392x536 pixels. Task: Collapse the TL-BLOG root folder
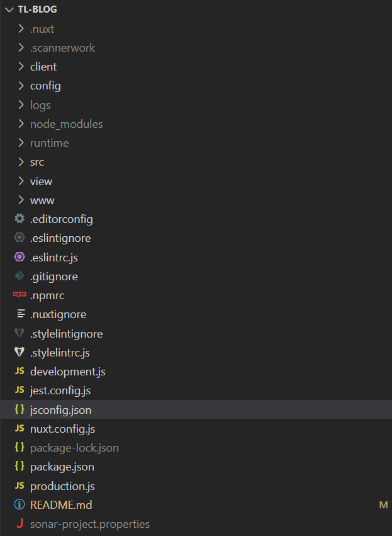(9, 9)
